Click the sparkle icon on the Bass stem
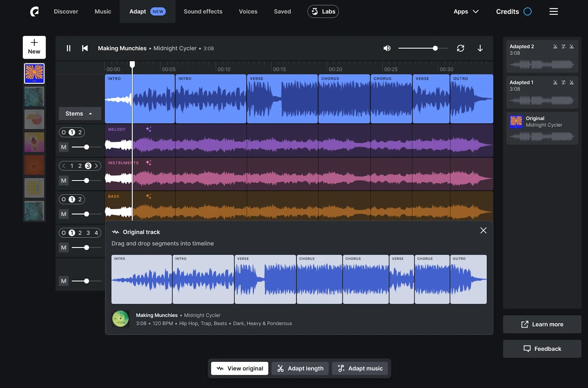 pos(149,196)
